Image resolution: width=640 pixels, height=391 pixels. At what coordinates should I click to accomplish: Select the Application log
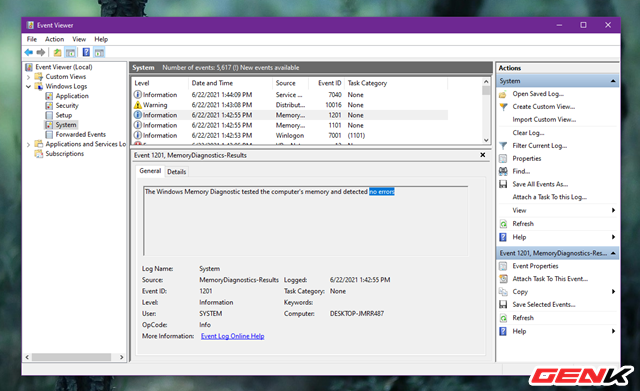click(72, 96)
